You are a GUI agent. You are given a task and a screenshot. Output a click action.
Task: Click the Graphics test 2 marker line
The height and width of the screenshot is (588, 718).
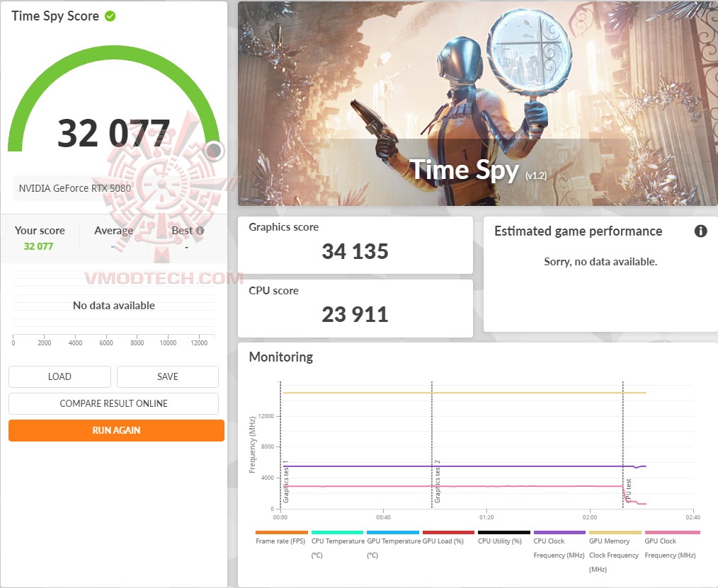click(432, 444)
